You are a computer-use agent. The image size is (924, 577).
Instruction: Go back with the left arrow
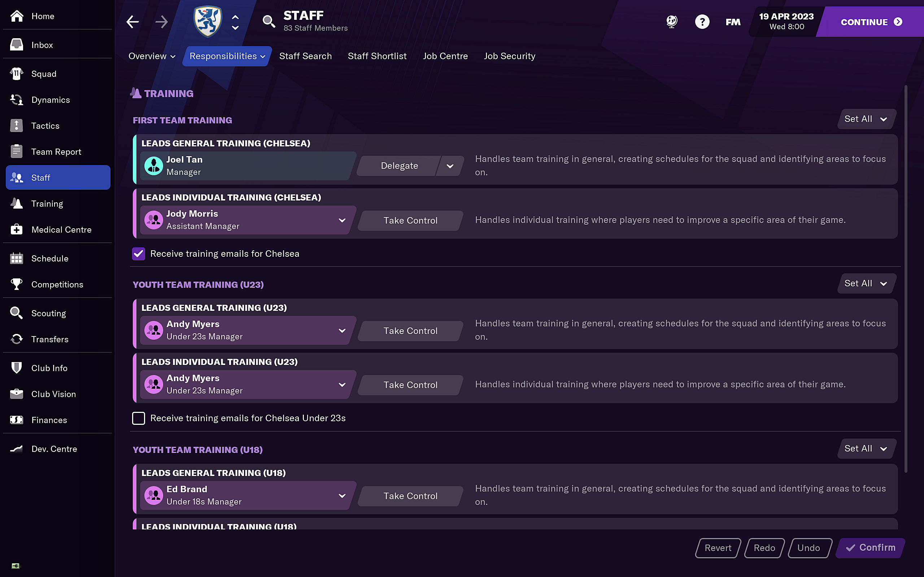point(132,22)
